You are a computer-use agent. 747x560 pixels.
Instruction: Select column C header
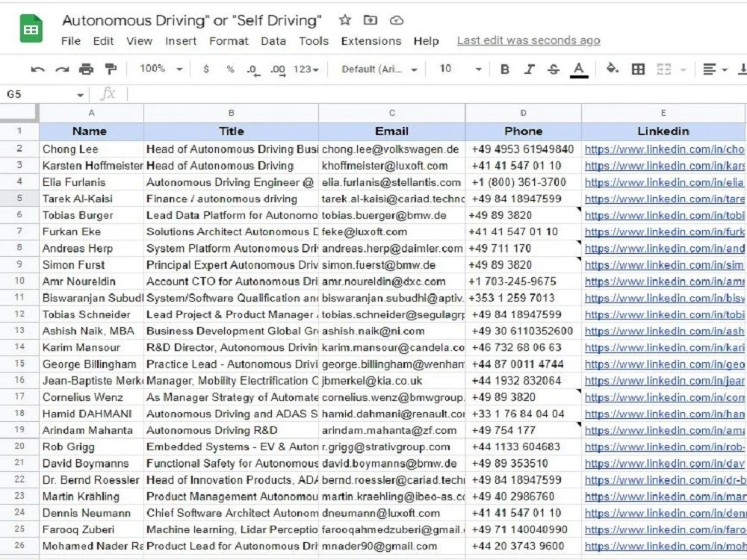(392, 113)
